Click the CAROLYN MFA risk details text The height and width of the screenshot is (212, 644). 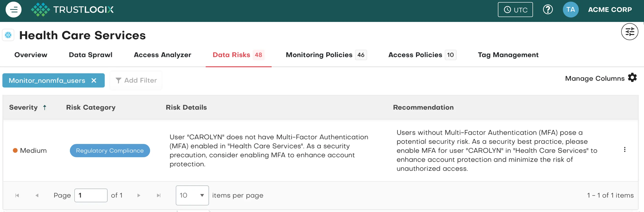(x=269, y=150)
